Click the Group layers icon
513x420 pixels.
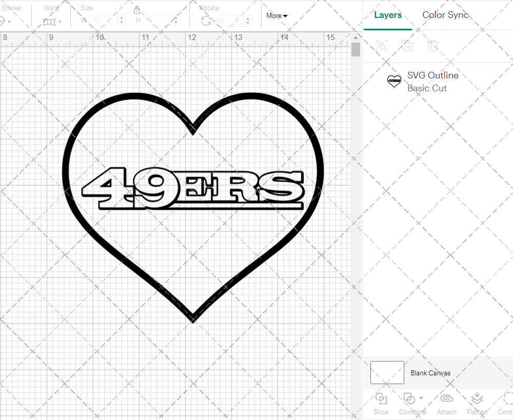click(382, 46)
